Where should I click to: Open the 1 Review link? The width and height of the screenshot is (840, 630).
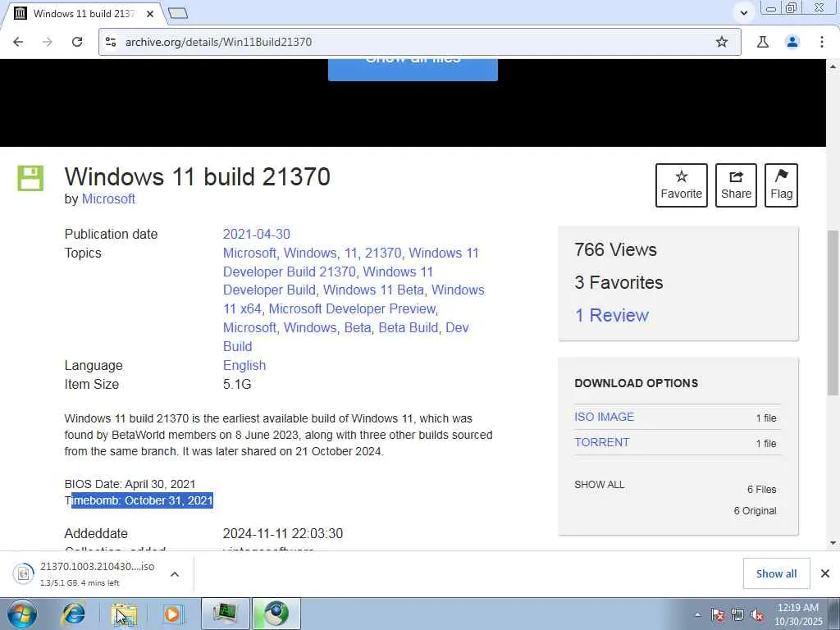(x=612, y=316)
